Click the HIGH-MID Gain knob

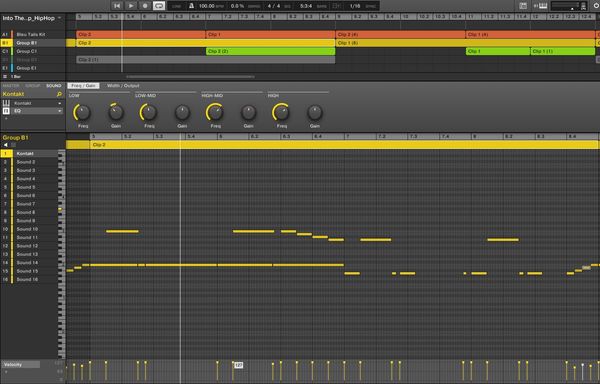coord(248,112)
